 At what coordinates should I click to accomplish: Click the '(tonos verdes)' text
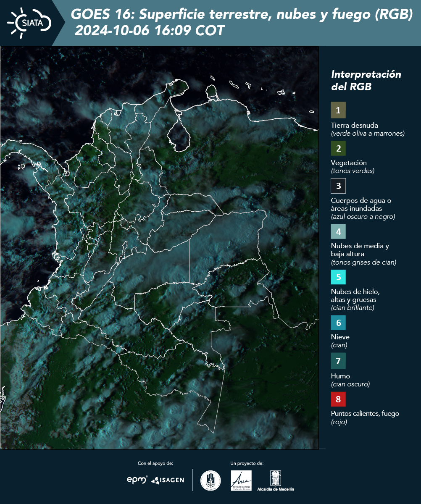click(353, 171)
